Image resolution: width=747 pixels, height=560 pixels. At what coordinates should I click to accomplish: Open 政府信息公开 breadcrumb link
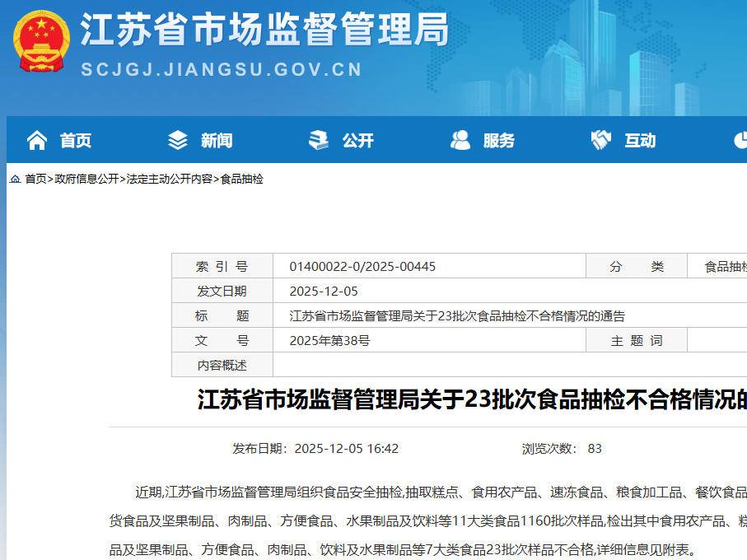[86, 179]
